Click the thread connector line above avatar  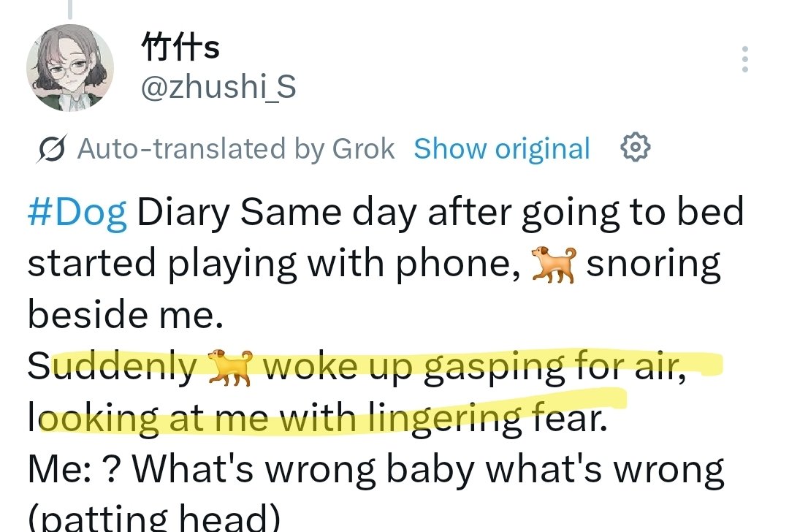(70, 9)
